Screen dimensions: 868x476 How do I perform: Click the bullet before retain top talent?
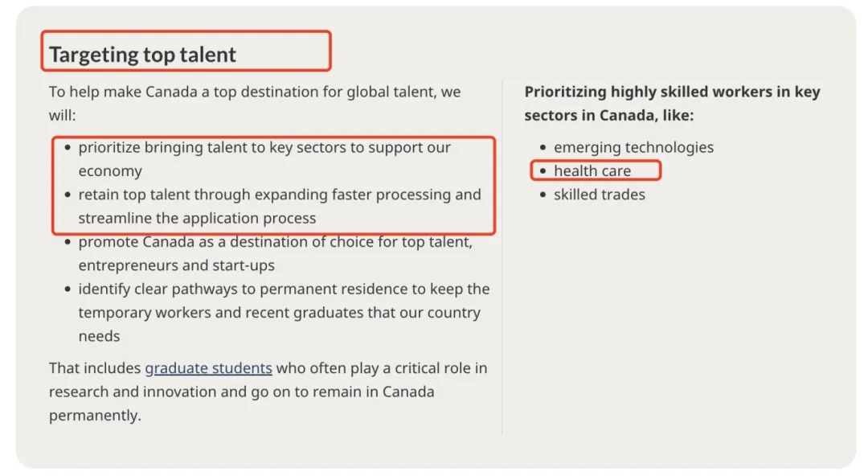tap(68, 195)
